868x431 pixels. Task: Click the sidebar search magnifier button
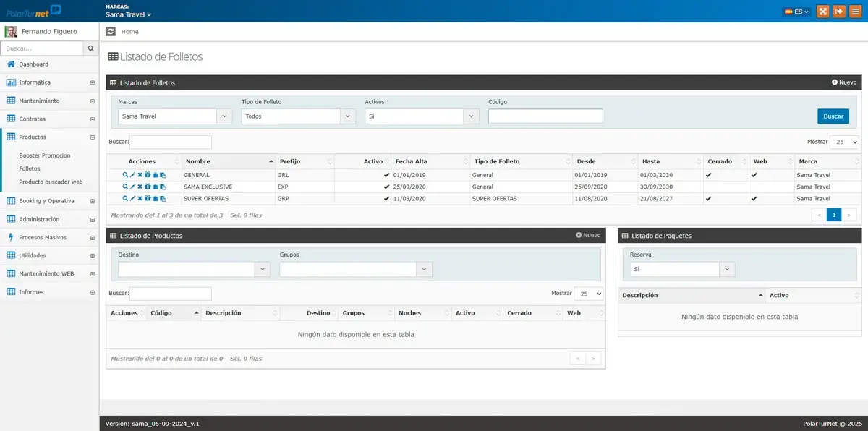coord(91,48)
